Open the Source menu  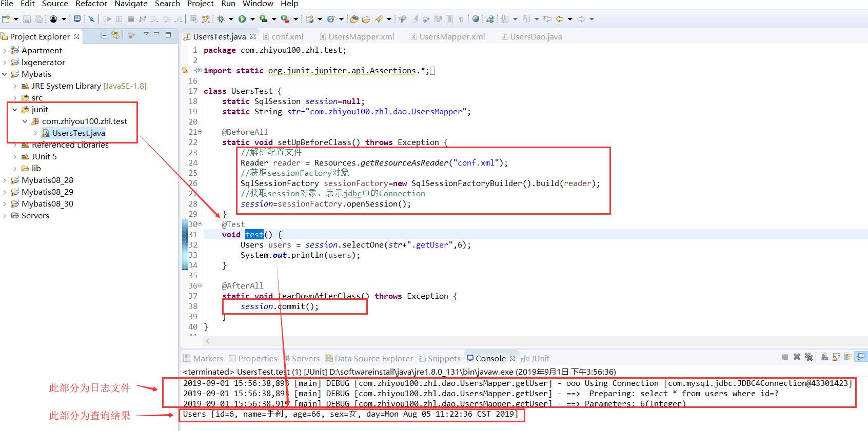pyautogui.click(x=55, y=4)
